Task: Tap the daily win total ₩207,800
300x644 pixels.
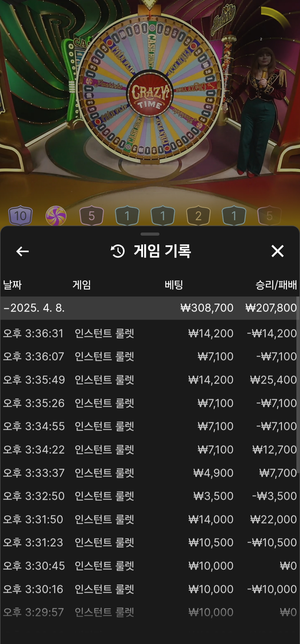Action: (271, 308)
